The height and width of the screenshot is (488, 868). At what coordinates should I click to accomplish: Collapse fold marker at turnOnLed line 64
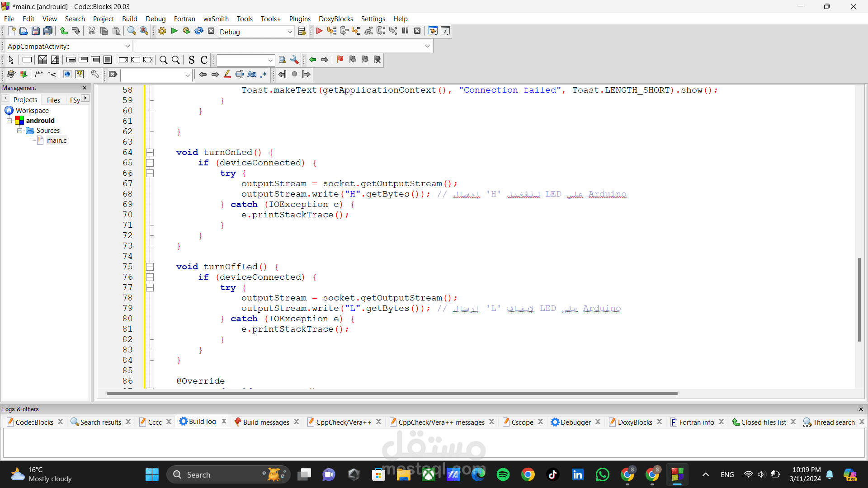(150, 153)
